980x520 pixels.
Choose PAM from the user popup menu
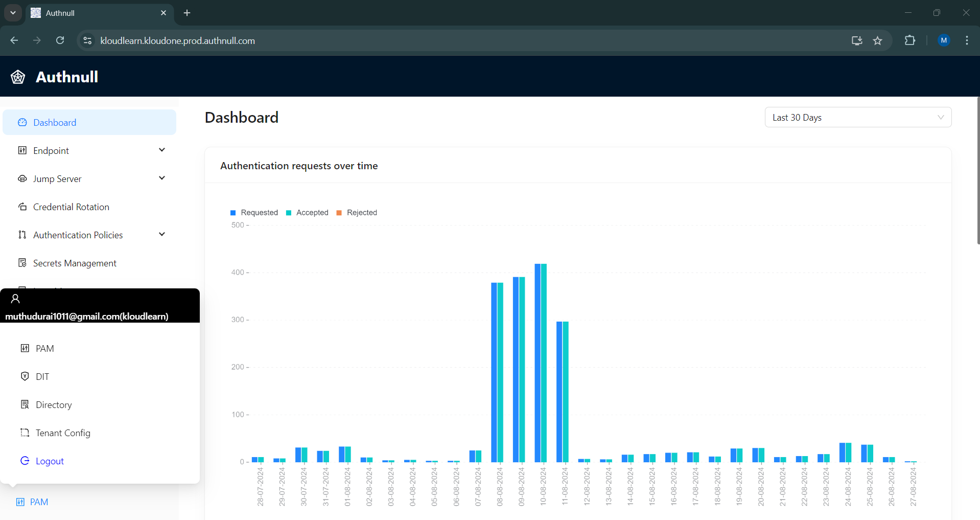[x=44, y=348]
